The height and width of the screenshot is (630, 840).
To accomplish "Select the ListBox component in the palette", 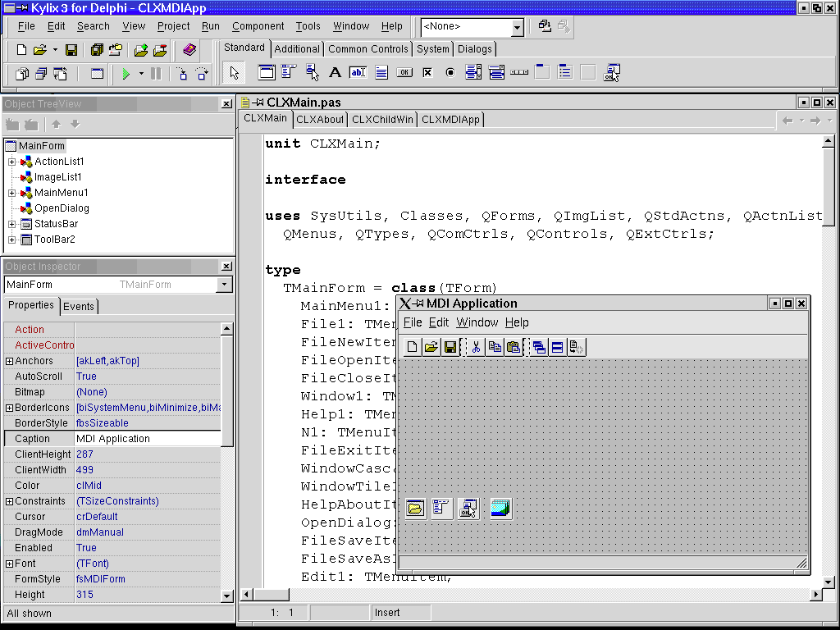I will [473, 72].
